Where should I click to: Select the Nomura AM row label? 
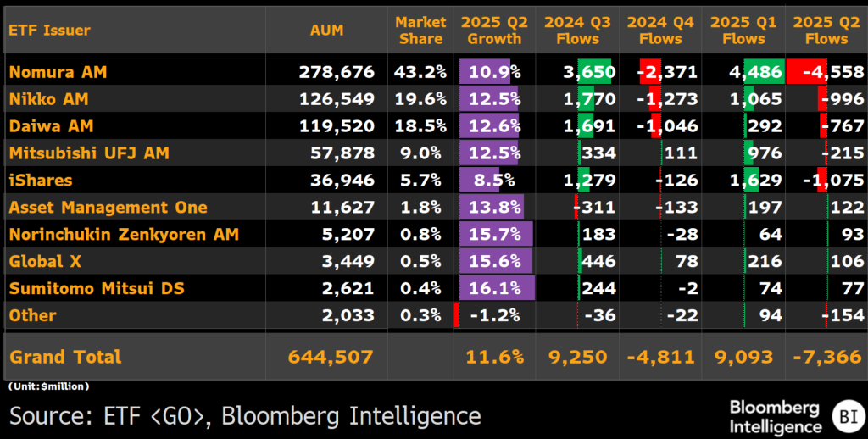click(58, 72)
